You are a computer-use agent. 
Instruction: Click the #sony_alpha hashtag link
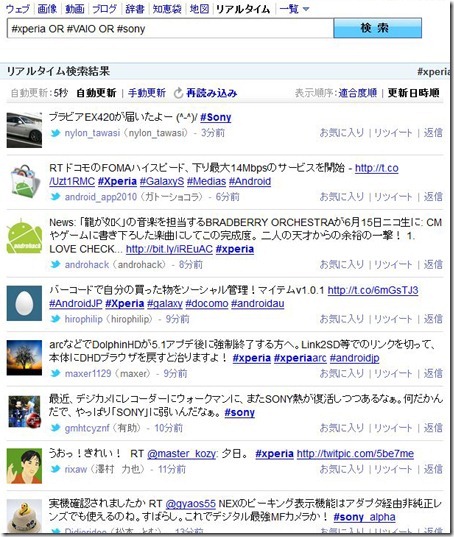[364, 517]
